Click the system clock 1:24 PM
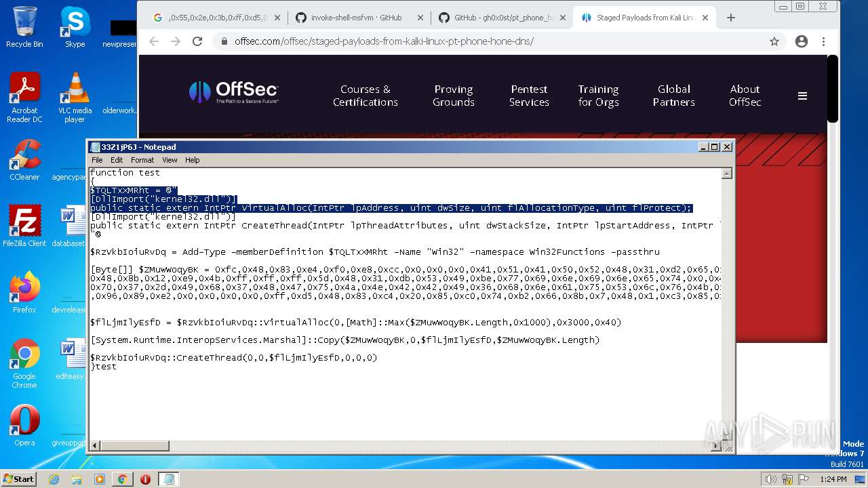Image resolution: width=868 pixels, height=488 pixels. pos(833,479)
